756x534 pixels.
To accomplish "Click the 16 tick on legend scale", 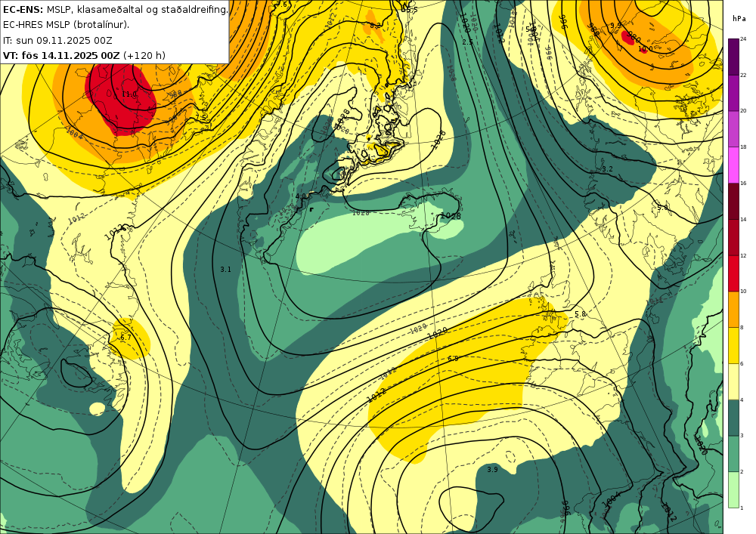I will pyautogui.click(x=743, y=183).
